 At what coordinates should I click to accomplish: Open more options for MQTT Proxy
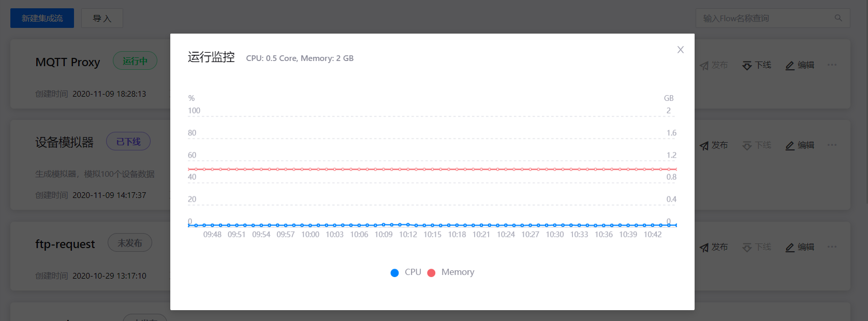pos(832,65)
